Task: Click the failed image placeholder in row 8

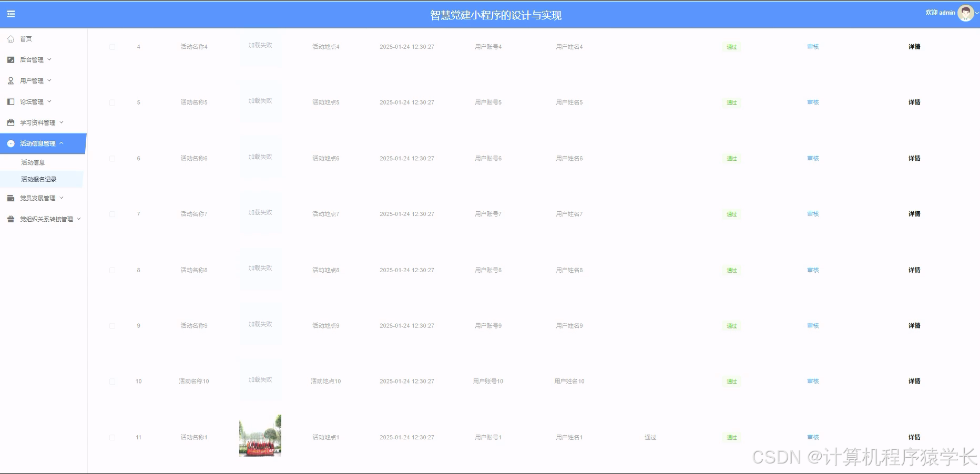Action: [x=260, y=269]
